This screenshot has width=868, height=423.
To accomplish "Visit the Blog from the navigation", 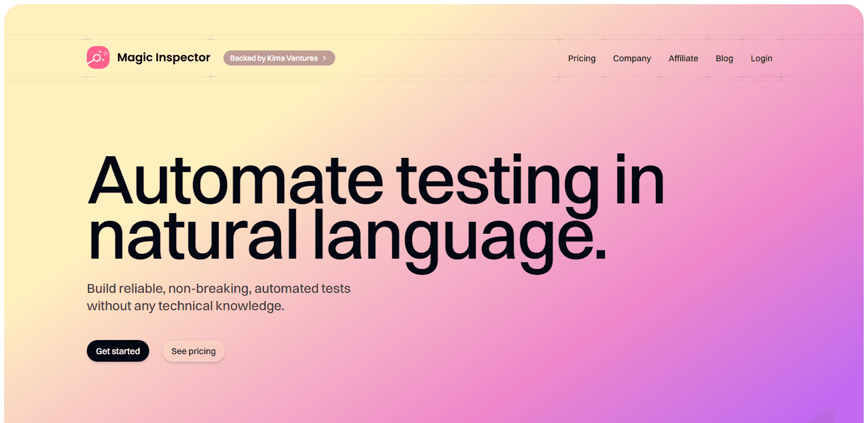I will coord(724,59).
